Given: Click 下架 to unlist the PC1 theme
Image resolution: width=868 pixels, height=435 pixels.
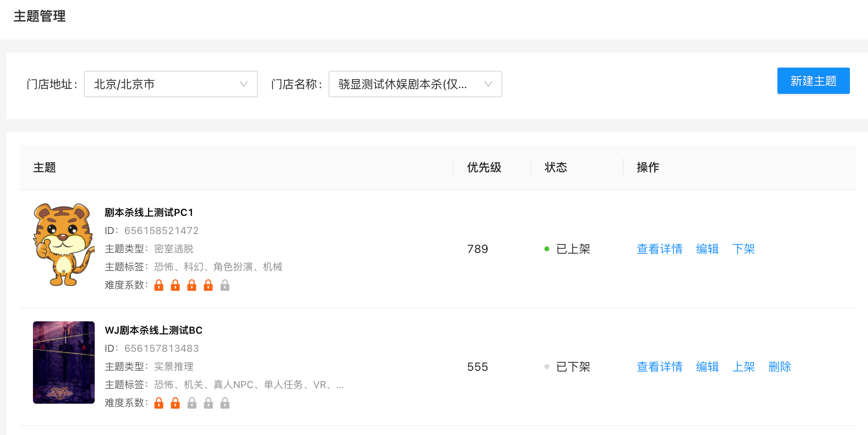Looking at the screenshot, I should 744,249.
